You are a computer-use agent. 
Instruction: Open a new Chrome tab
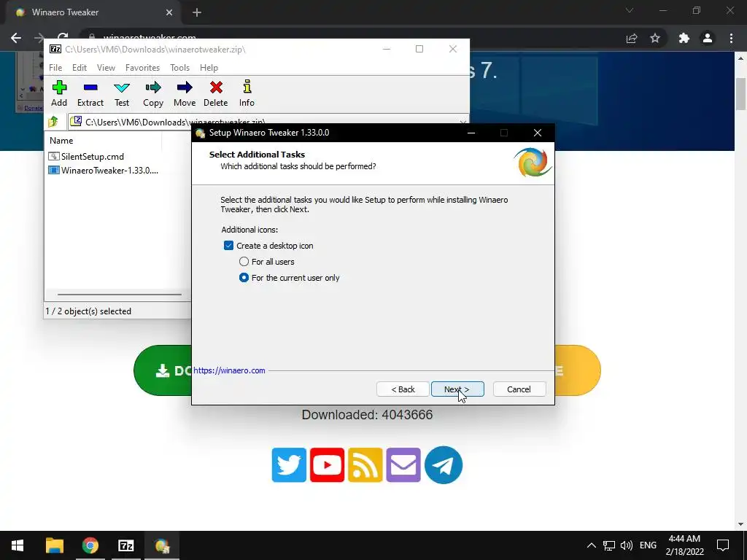(x=197, y=12)
